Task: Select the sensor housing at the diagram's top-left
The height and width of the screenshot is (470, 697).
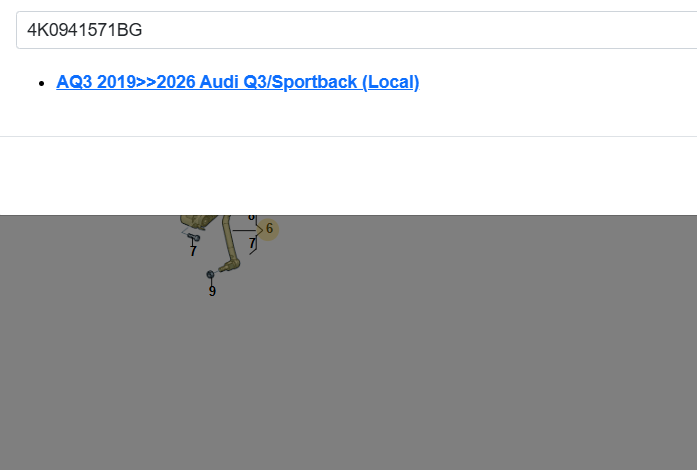Action: [196, 221]
